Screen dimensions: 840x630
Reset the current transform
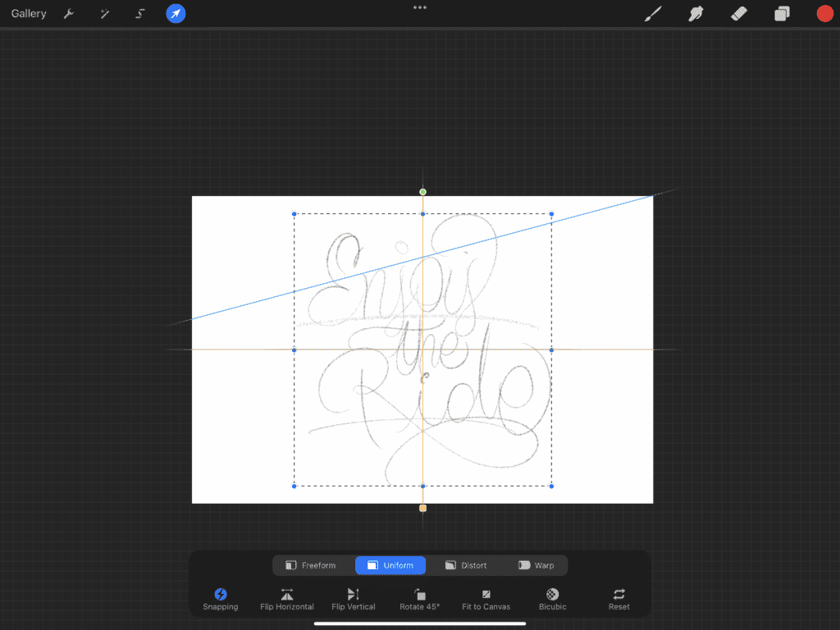point(619,598)
